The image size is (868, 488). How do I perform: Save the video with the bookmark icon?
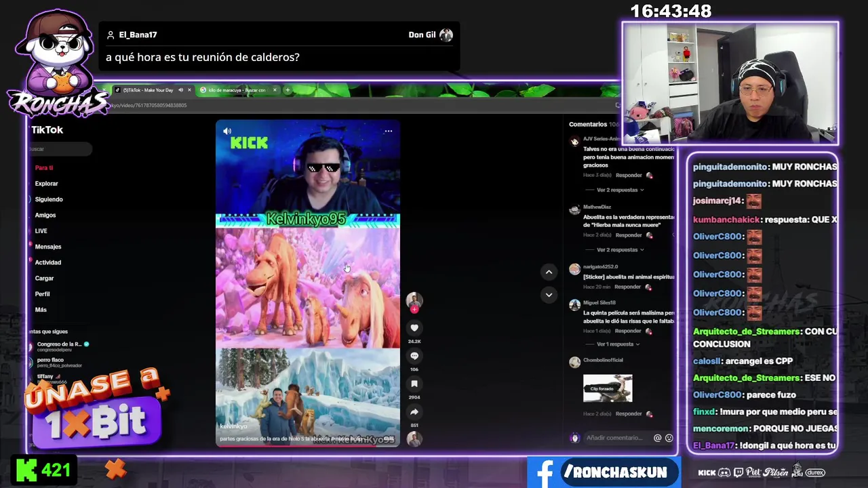coord(414,384)
